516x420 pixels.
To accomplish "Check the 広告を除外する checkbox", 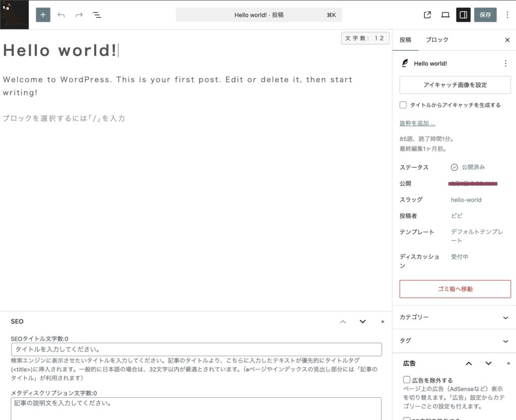I will 407,380.
